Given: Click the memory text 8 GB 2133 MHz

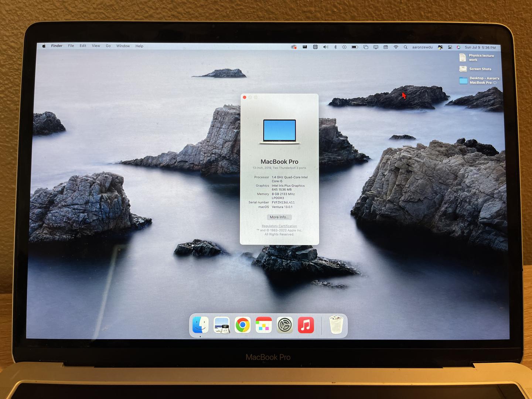Looking at the screenshot, I should tap(283, 194).
